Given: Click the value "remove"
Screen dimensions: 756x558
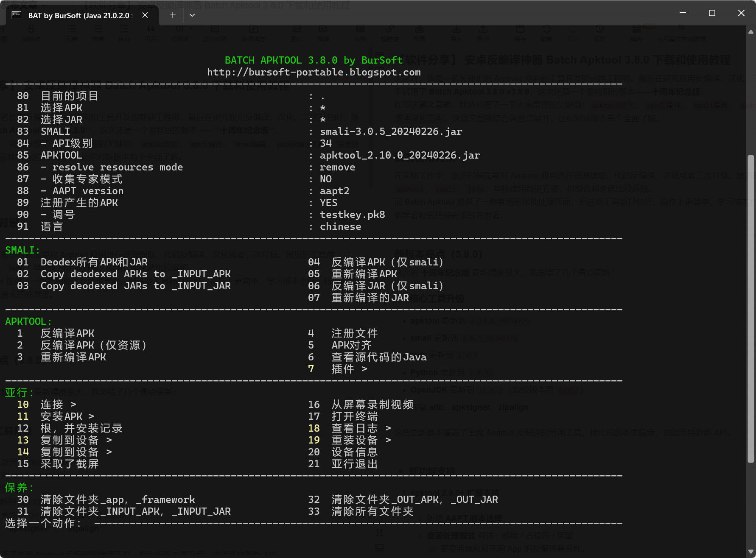Looking at the screenshot, I should click(x=338, y=167).
